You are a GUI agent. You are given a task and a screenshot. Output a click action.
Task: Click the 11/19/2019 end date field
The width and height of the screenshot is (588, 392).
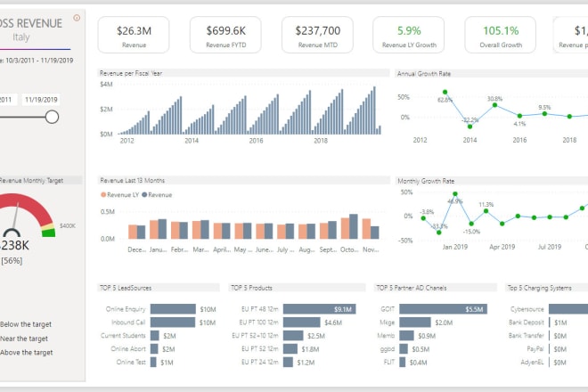click(x=41, y=100)
